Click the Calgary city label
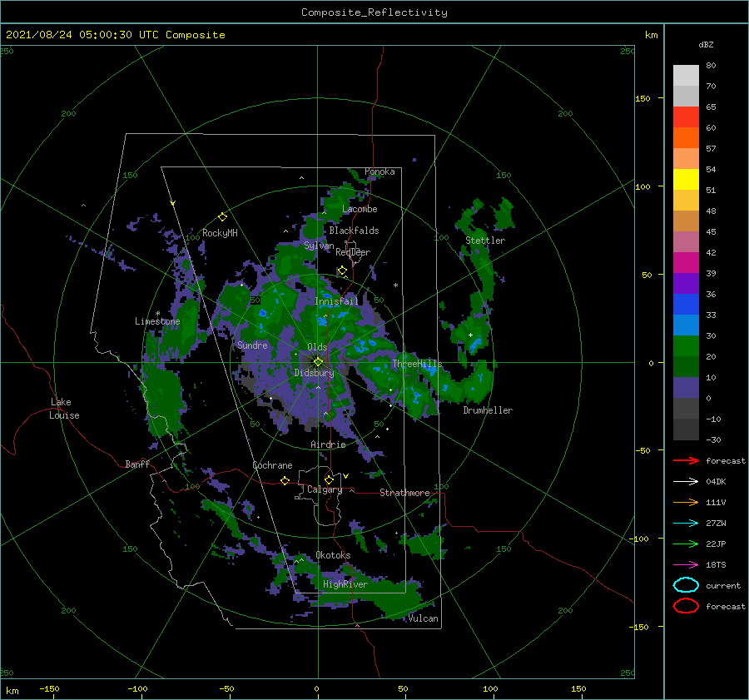The image size is (749, 700). [325, 489]
